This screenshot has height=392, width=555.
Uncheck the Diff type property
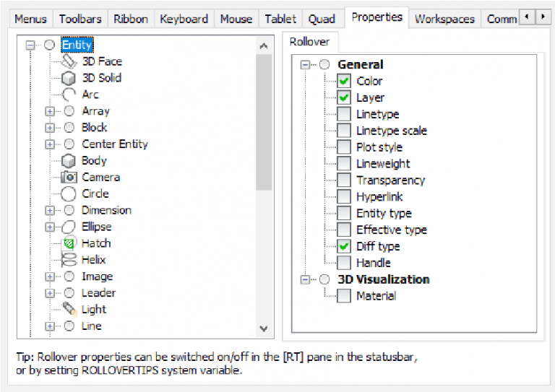tap(344, 246)
